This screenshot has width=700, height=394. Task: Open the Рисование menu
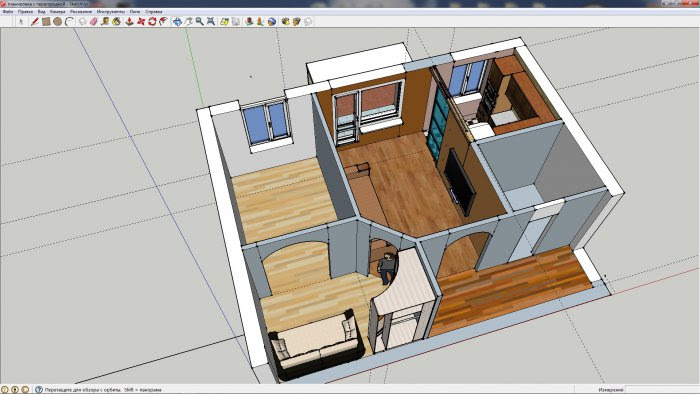coord(81,12)
